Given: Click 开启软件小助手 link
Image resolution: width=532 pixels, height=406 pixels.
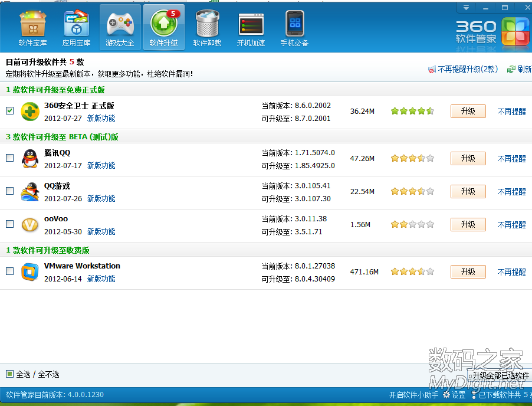Looking at the screenshot, I should 413,395.
